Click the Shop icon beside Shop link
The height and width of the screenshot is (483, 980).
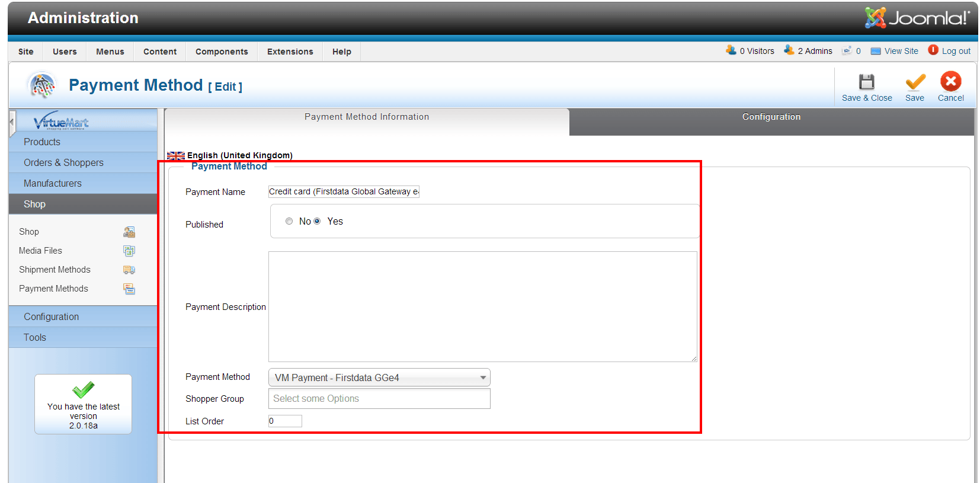tap(129, 232)
